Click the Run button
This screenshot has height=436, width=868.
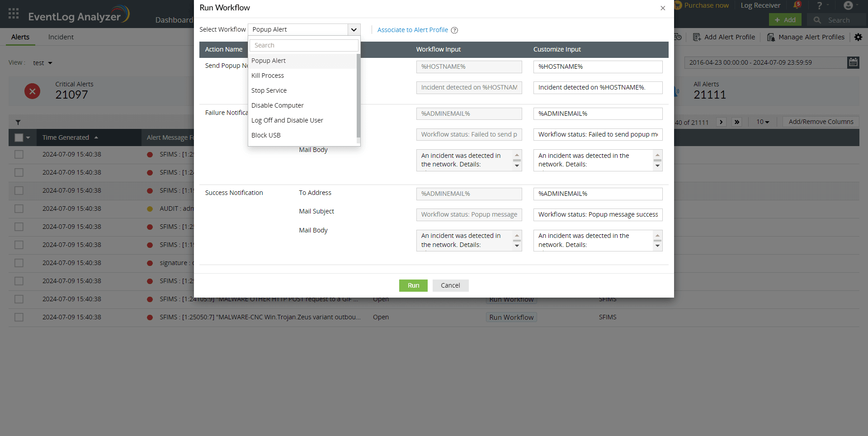pyautogui.click(x=413, y=285)
